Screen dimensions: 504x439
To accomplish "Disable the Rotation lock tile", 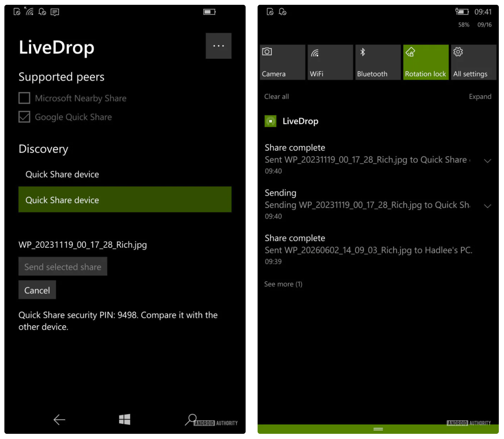I will [426, 62].
